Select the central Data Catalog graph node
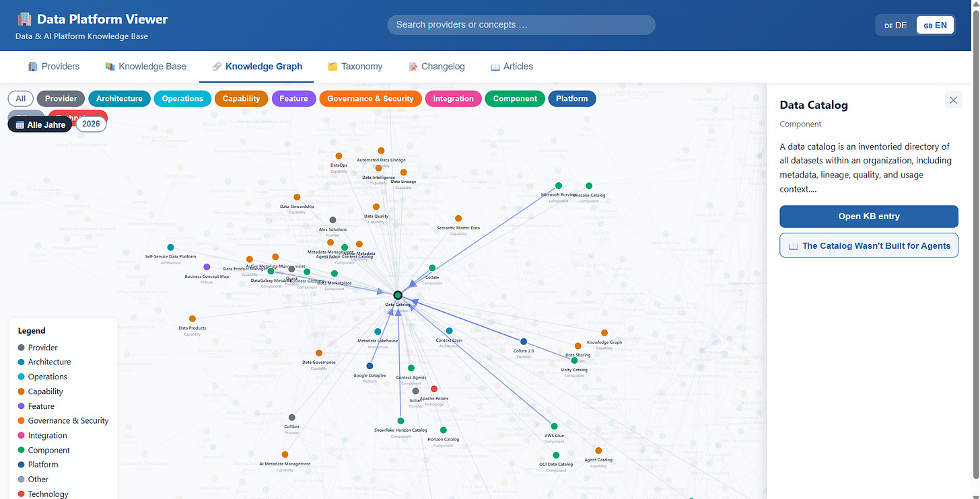980x499 pixels. tap(398, 295)
